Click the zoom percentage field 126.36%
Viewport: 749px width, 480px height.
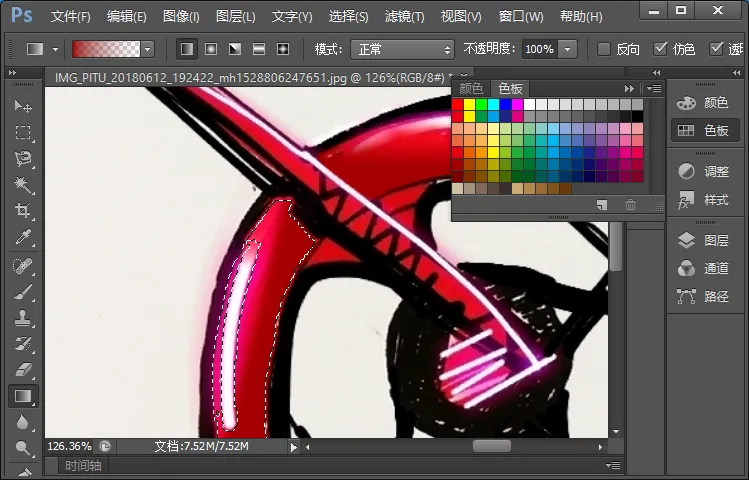click(70, 447)
